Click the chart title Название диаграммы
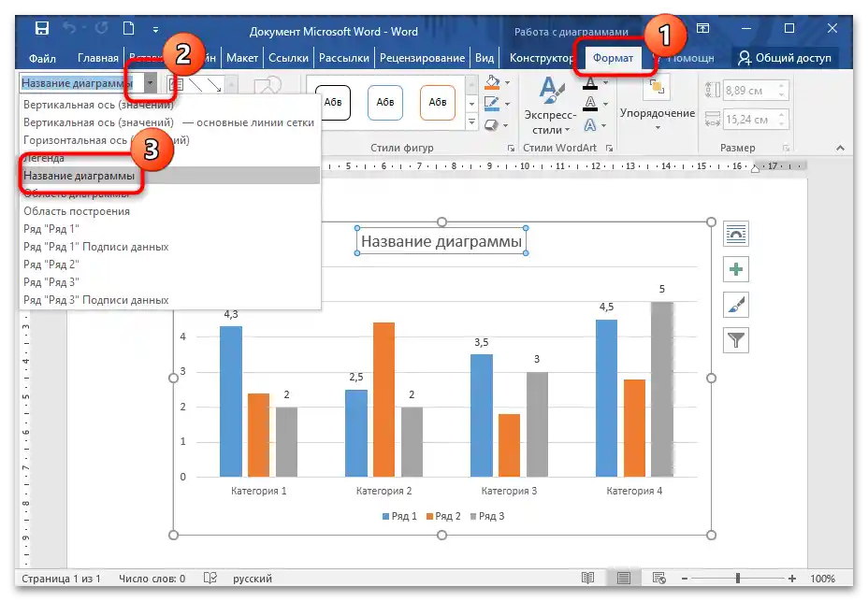This screenshot has width=868, height=601. point(441,241)
